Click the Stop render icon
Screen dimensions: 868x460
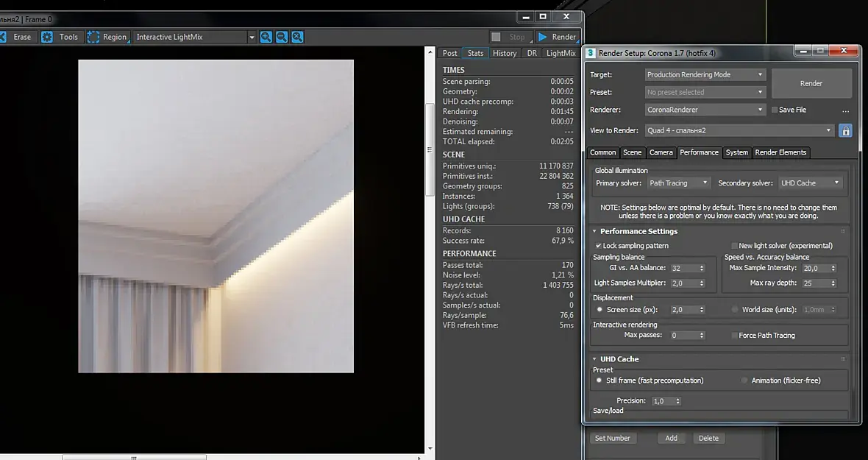click(x=496, y=37)
